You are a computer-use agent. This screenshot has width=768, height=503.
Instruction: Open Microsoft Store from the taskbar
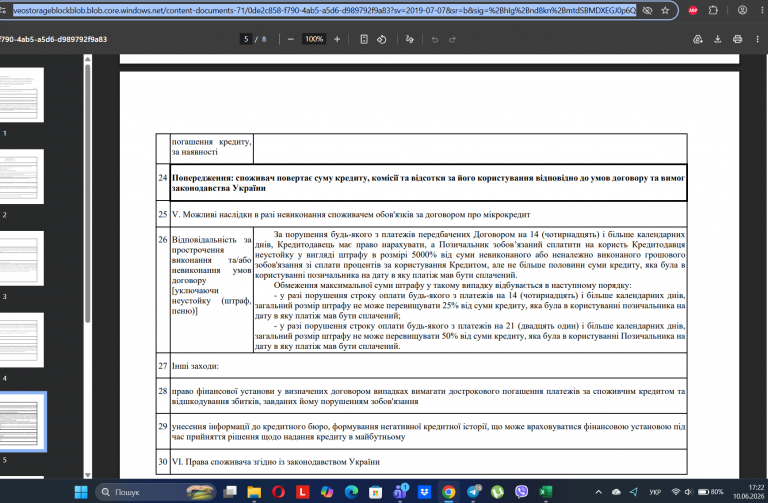(x=375, y=492)
